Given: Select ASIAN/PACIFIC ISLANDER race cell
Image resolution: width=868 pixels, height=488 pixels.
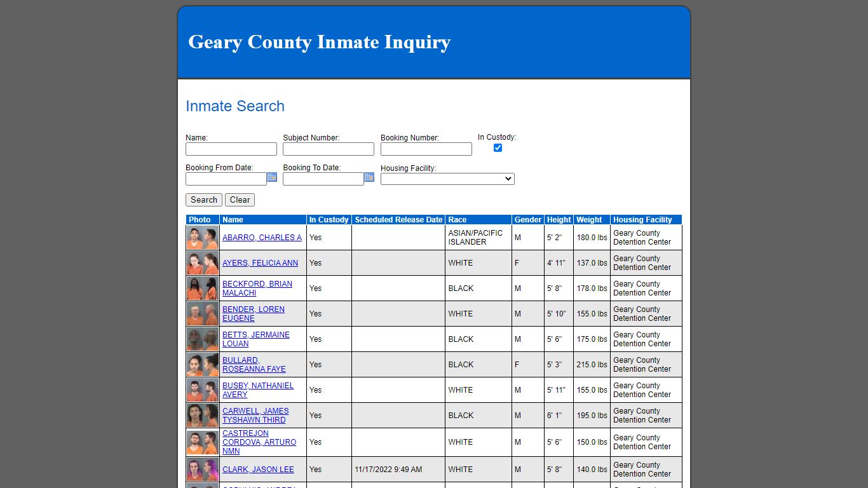Looking at the screenshot, I should (x=478, y=238).
